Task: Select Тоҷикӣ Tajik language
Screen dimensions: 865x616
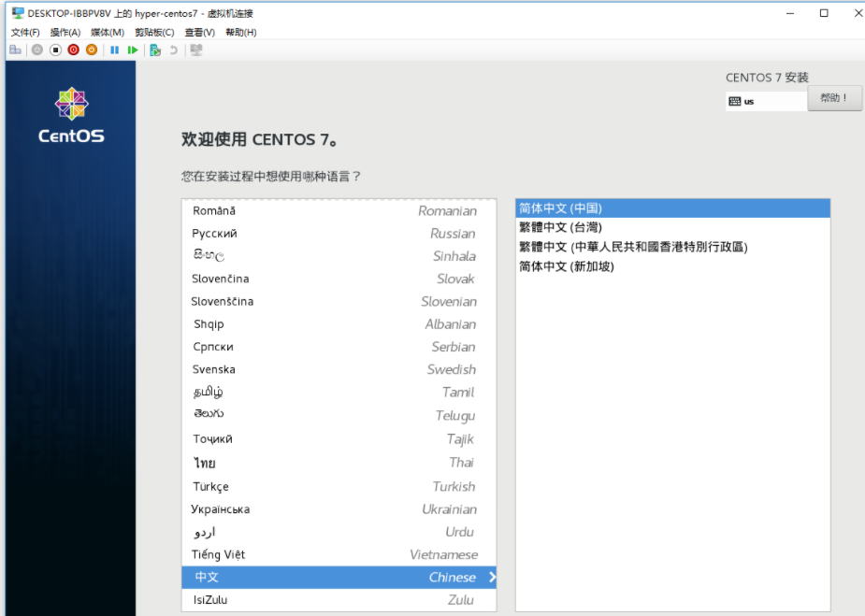Action: tap(339, 439)
